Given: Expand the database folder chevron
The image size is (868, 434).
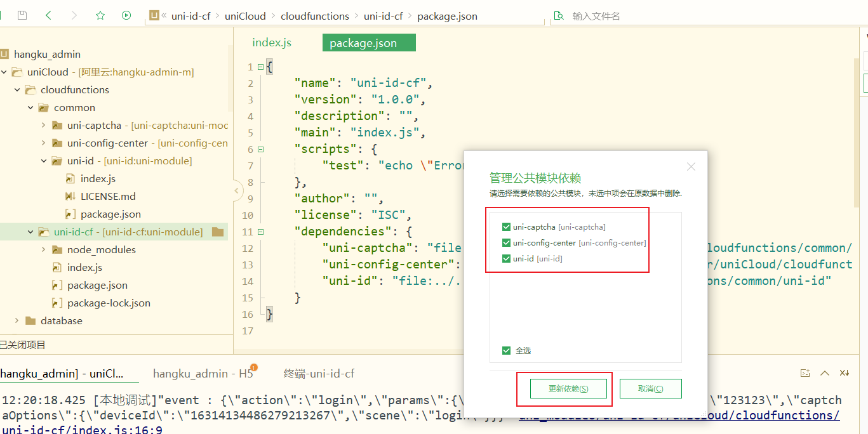Looking at the screenshot, I should click(17, 321).
